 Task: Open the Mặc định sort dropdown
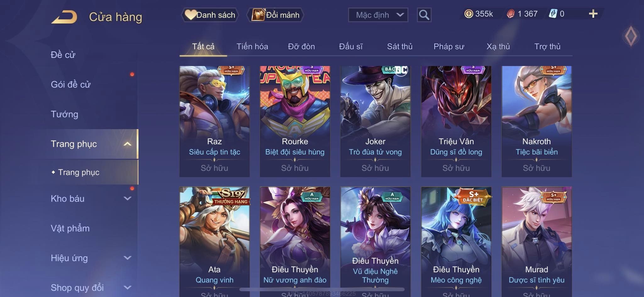(378, 15)
